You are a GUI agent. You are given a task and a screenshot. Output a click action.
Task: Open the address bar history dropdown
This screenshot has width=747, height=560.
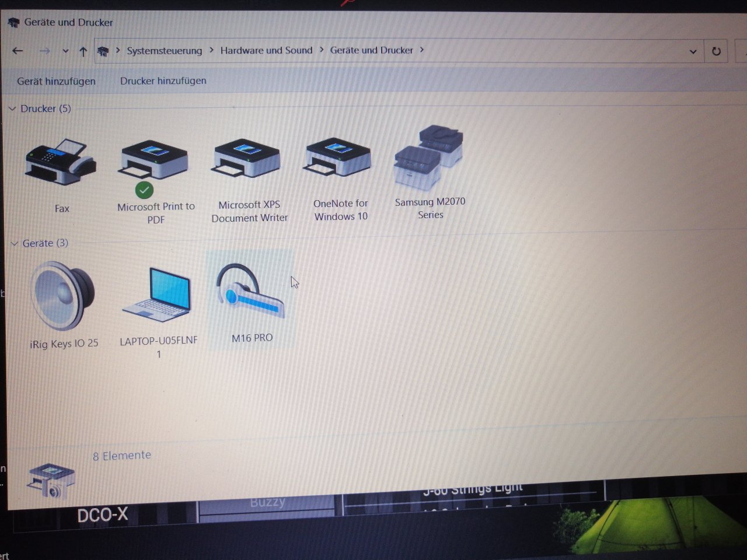(x=693, y=51)
